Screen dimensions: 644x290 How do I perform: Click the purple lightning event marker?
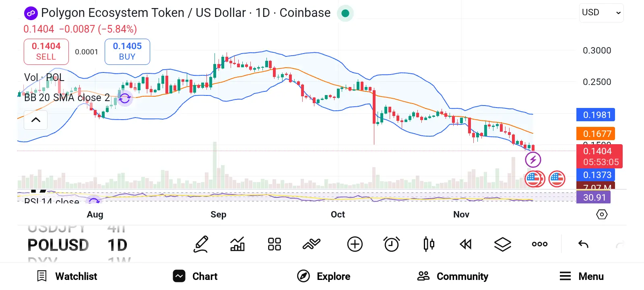[x=533, y=159]
